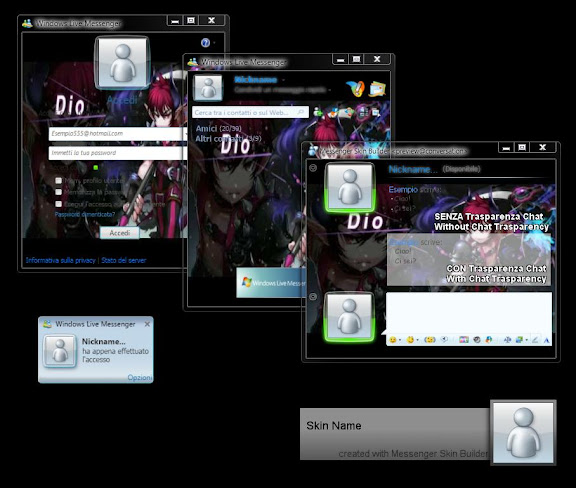Expand the Nickname status dropdown arrow
The image size is (576, 488).
click(x=283, y=80)
